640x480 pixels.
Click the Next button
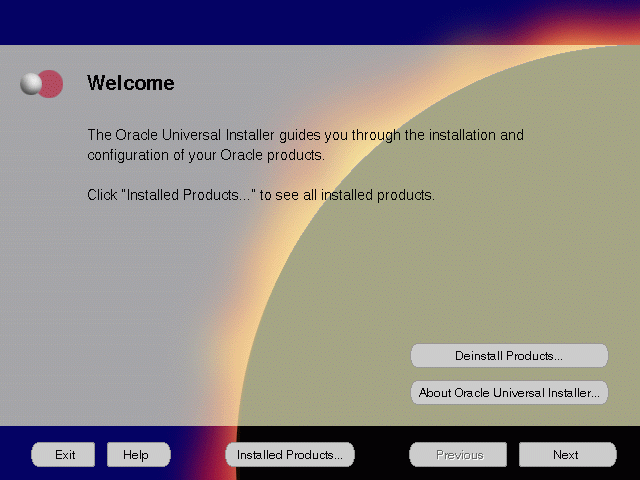567,454
